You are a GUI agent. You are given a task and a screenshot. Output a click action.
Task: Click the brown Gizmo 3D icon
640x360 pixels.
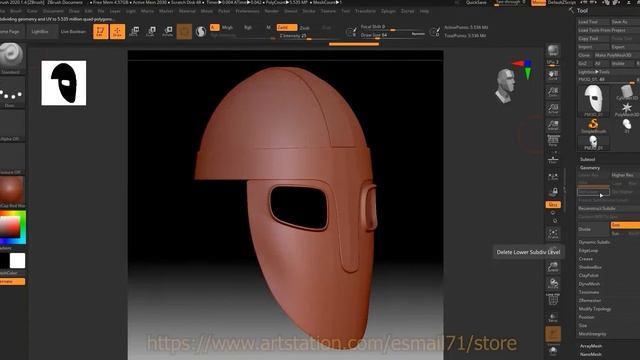tap(184, 31)
